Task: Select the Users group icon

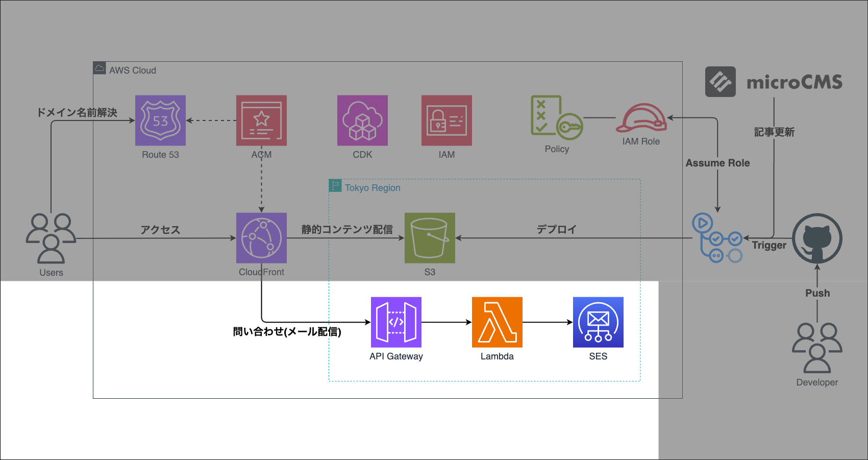Action: pyautogui.click(x=51, y=238)
